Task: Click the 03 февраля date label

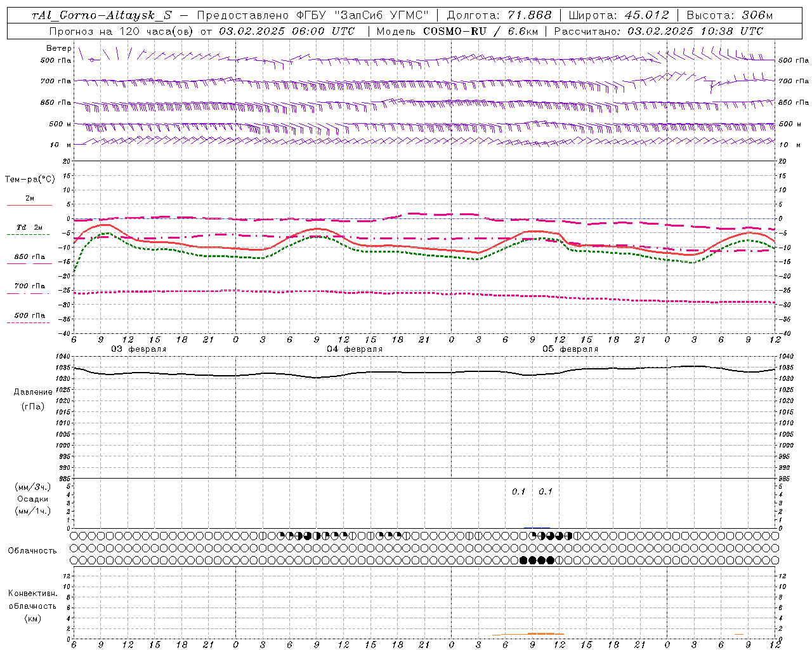Action: [139, 349]
